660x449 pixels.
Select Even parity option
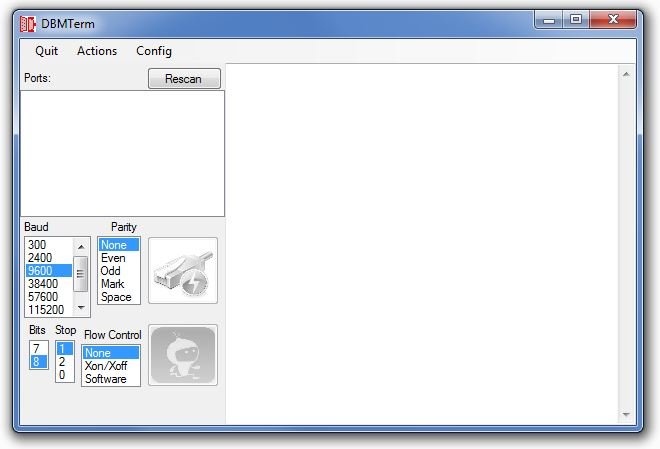tap(113, 258)
